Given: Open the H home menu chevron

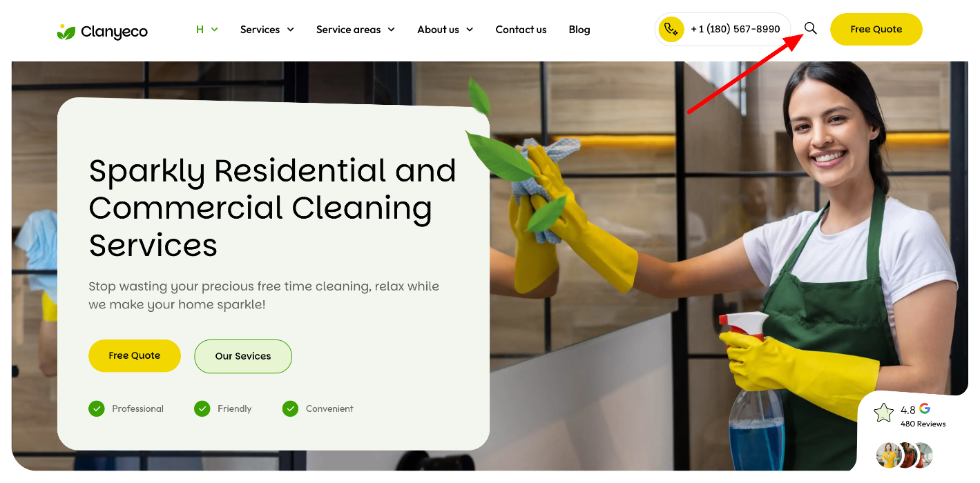Looking at the screenshot, I should coord(214,30).
